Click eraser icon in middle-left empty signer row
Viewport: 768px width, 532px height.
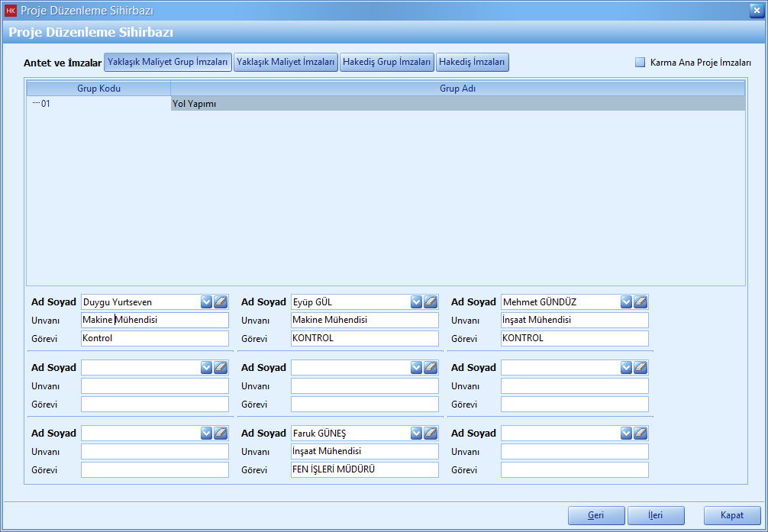point(221,367)
